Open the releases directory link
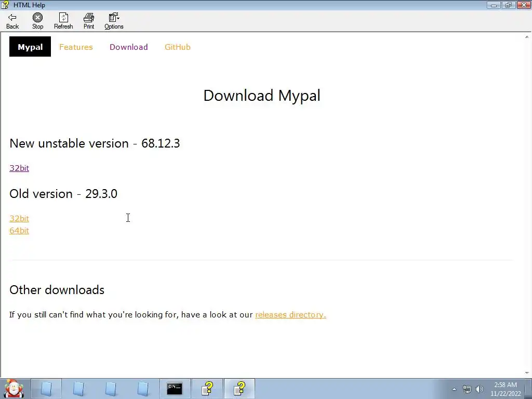 [290, 314]
